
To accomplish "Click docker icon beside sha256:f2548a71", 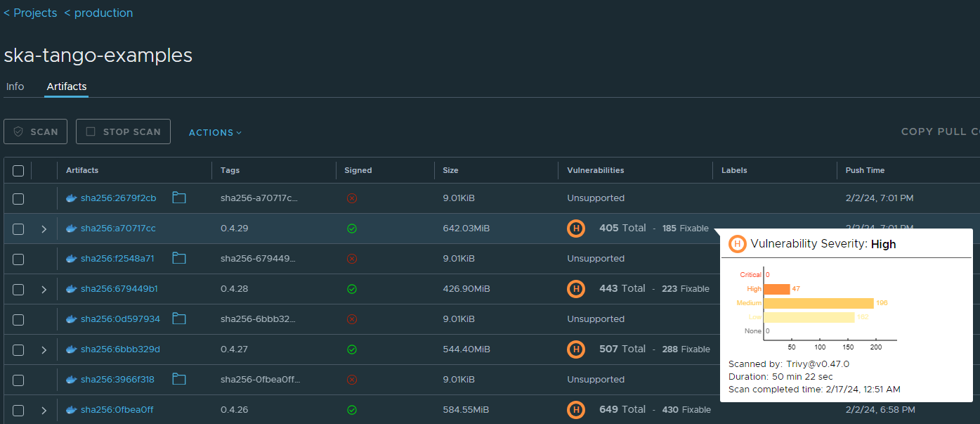I will coord(71,259).
